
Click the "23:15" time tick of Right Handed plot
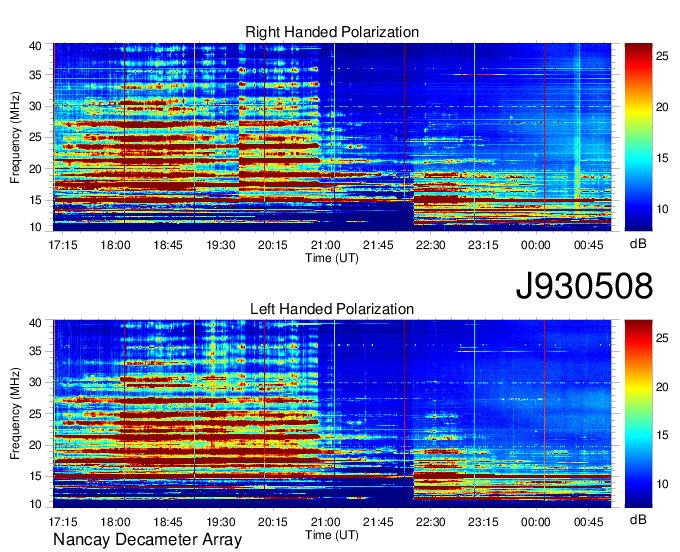[x=483, y=245]
